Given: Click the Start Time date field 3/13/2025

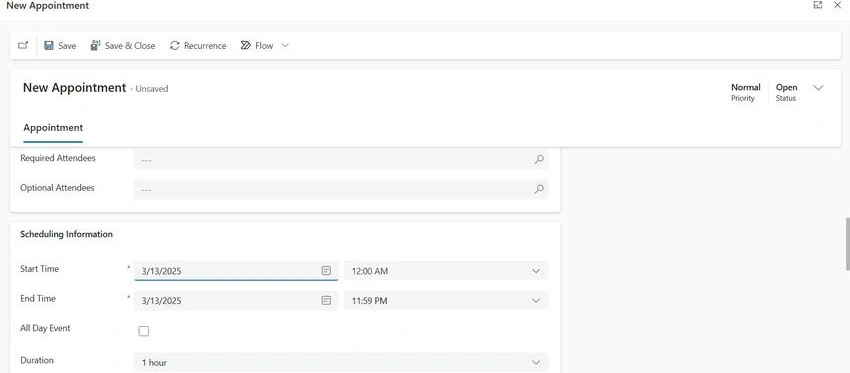Looking at the screenshot, I should 236,271.
